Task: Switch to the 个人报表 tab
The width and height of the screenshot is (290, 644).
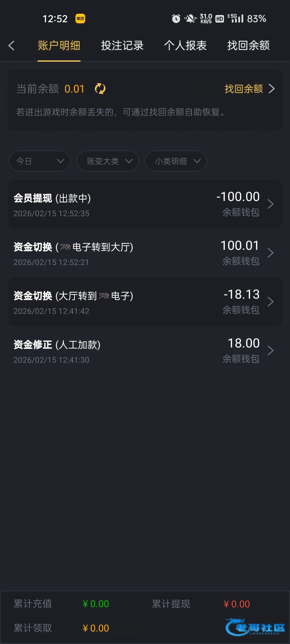Action: [185, 46]
